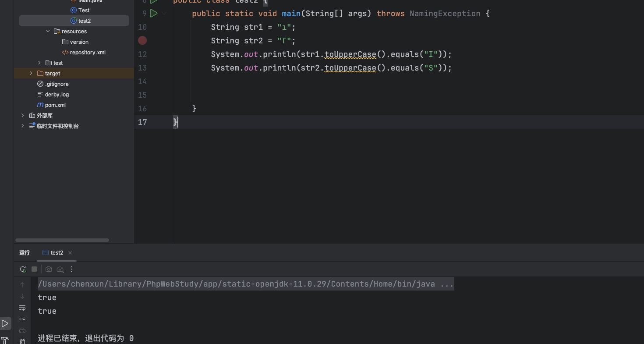
Task: Click the Test class C icon
Action: tap(74, 10)
